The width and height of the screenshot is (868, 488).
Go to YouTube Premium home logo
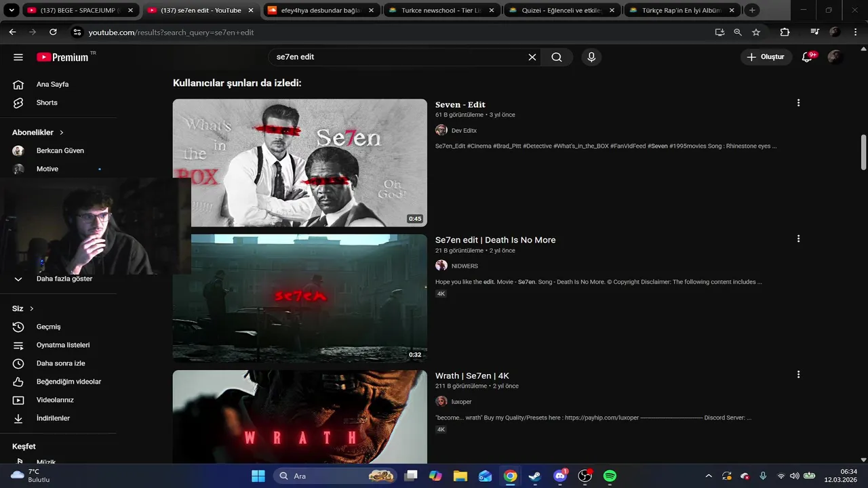click(x=62, y=57)
